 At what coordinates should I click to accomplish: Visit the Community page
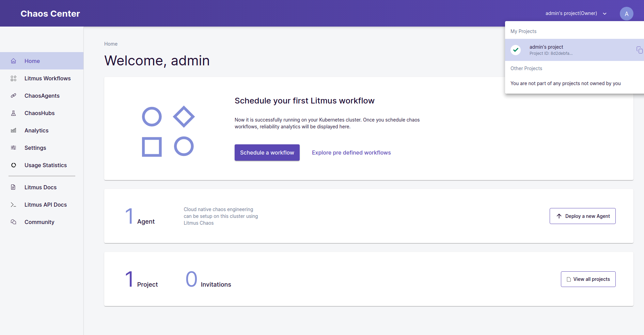tap(42, 222)
